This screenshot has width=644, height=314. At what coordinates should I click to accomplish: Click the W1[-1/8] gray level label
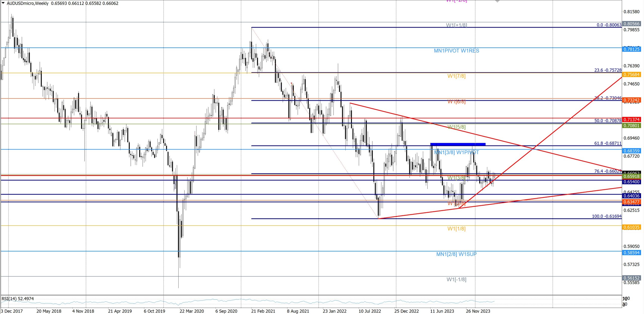coord(456,279)
